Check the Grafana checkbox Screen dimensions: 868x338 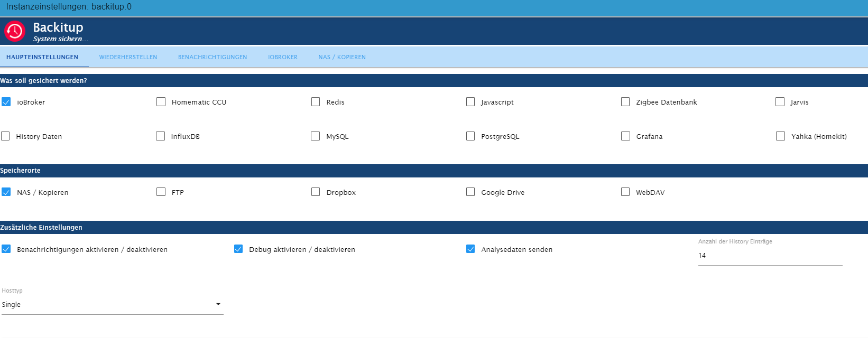point(625,136)
